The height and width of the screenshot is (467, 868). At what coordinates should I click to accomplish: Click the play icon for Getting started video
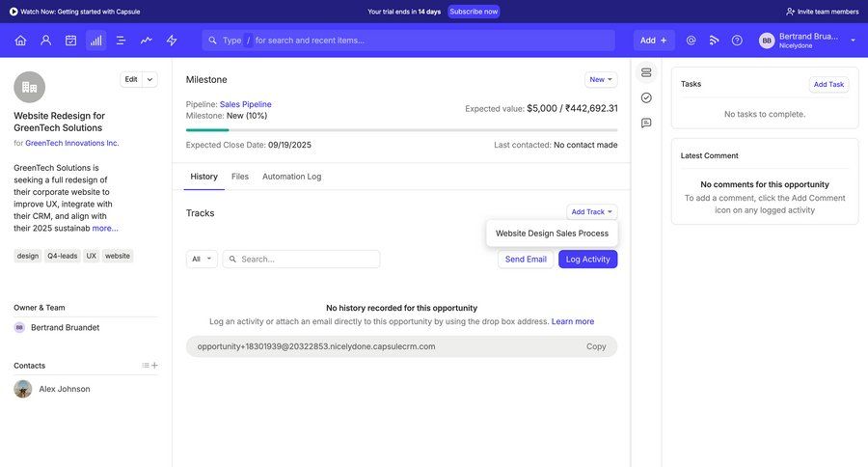(14, 11)
